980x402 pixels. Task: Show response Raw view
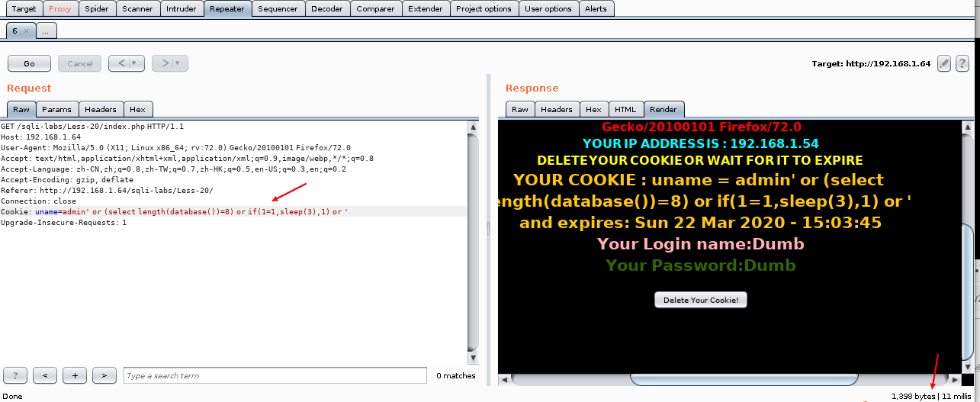[520, 109]
